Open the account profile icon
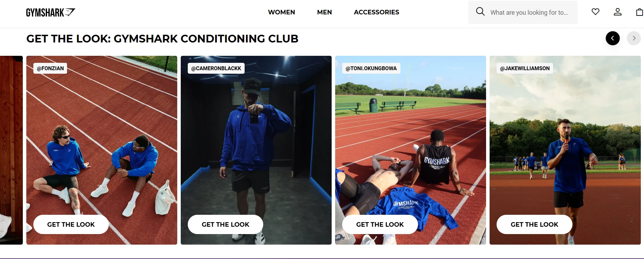Viewport: 644px width, 259px height. click(618, 12)
